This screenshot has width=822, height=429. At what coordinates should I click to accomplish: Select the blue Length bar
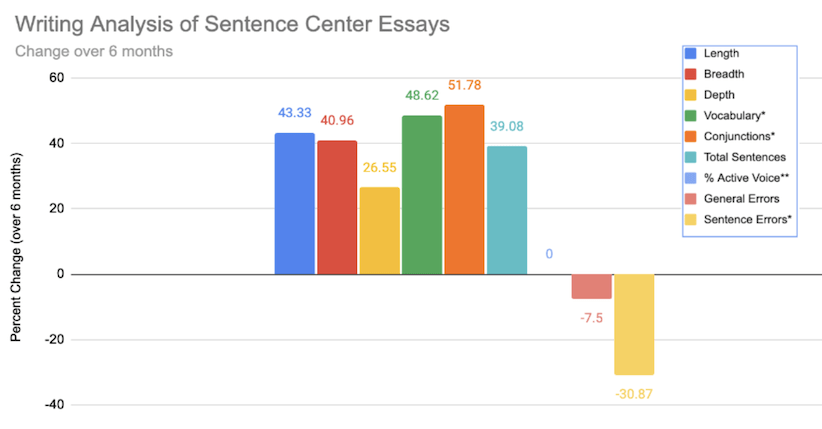[294, 203]
